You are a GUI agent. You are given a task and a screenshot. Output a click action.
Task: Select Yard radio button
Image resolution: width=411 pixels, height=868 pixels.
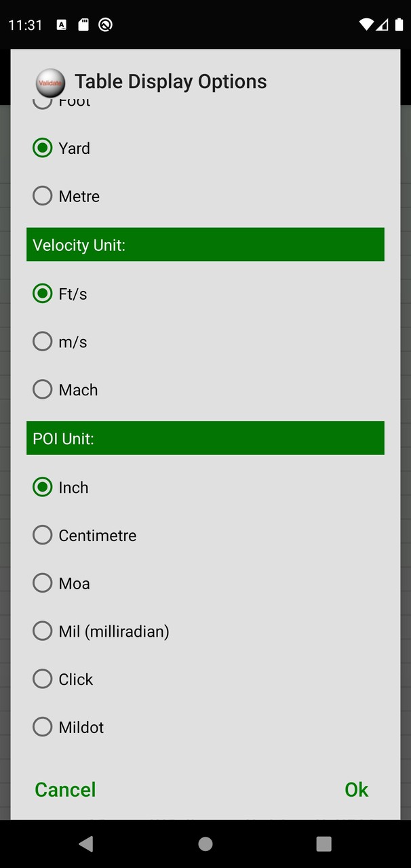pyautogui.click(x=42, y=147)
